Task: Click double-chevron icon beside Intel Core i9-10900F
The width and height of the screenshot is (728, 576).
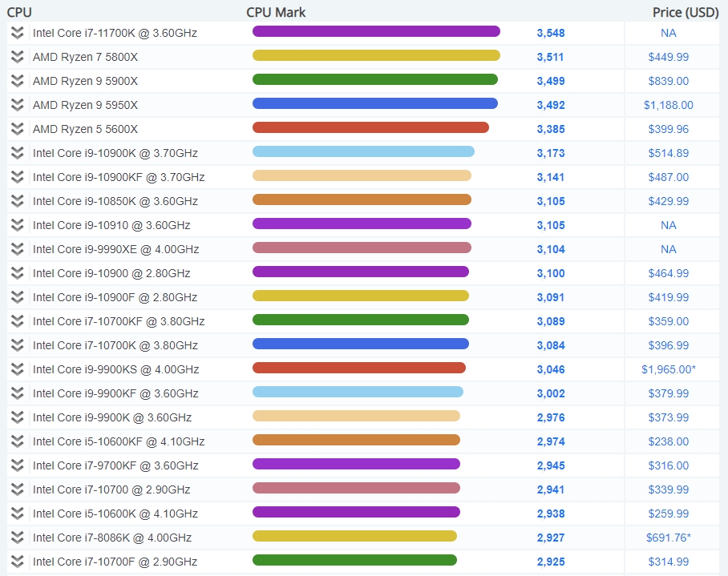Action: [x=17, y=297]
